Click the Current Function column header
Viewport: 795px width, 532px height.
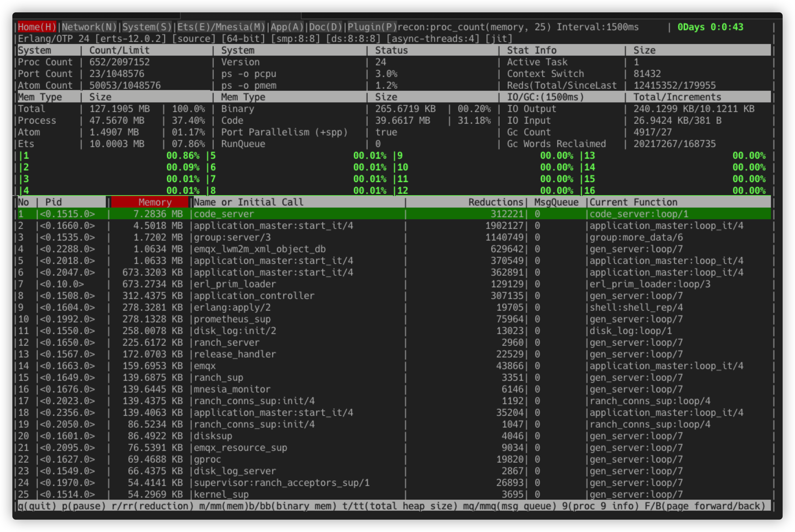coord(633,202)
